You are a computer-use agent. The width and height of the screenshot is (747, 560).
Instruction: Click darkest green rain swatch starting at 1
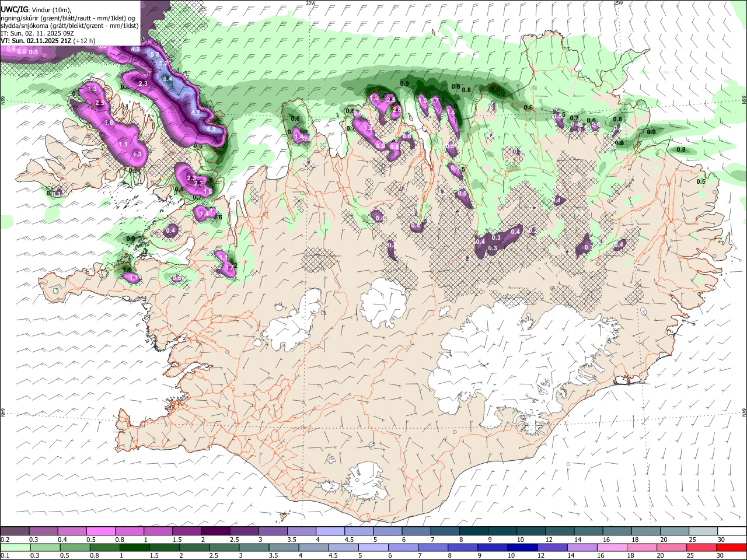pos(134,548)
